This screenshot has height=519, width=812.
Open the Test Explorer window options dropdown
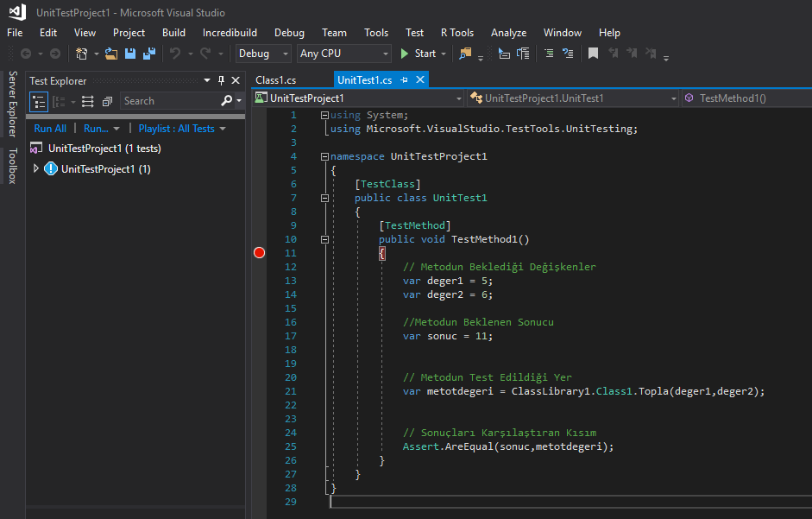pyautogui.click(x=207, y=80)
